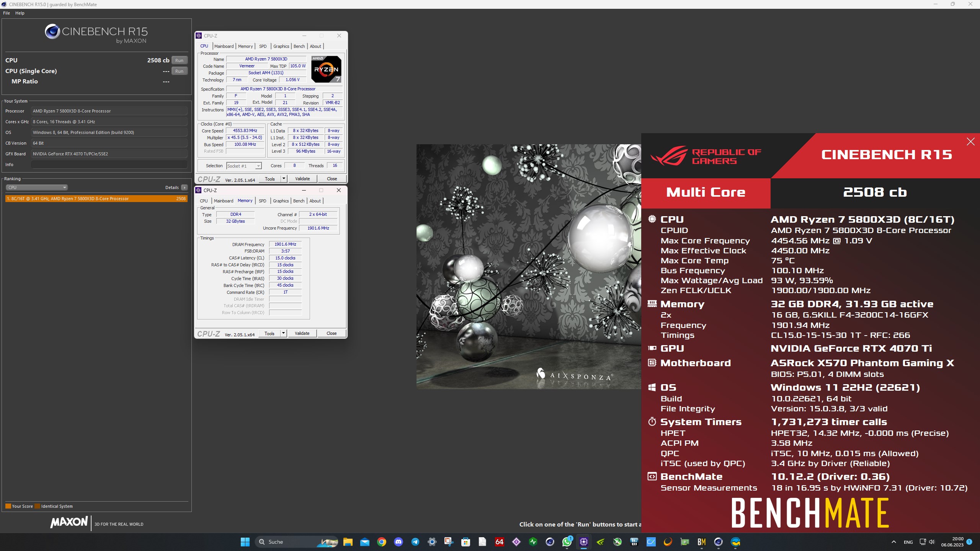
Task: Run the CPU multi-core benchmark
Action: pyautogui.click(x=179, y=60)
